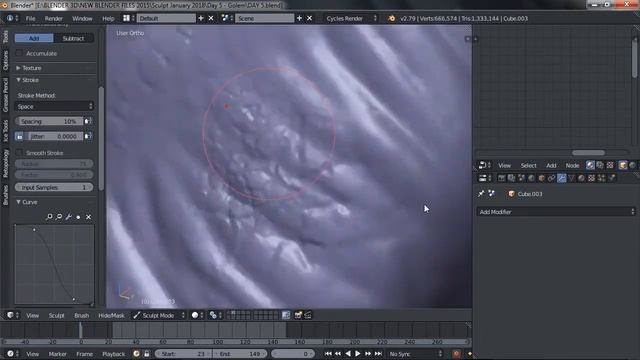Open Brush menu in 3D viewport header

[82, 316]
